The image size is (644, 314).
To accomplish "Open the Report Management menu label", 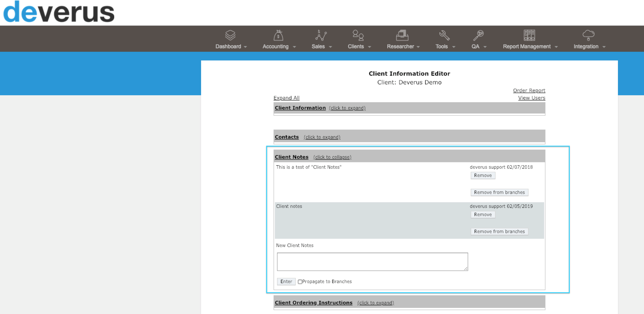I will 527,47.
